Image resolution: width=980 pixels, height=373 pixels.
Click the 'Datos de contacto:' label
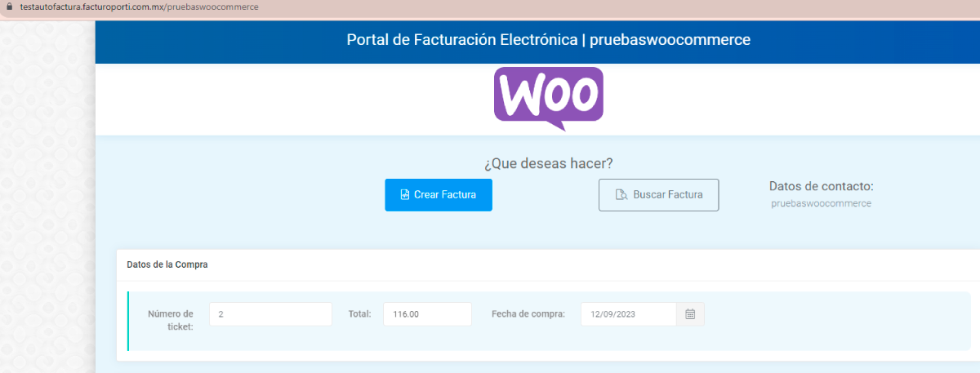coord(822,186)
